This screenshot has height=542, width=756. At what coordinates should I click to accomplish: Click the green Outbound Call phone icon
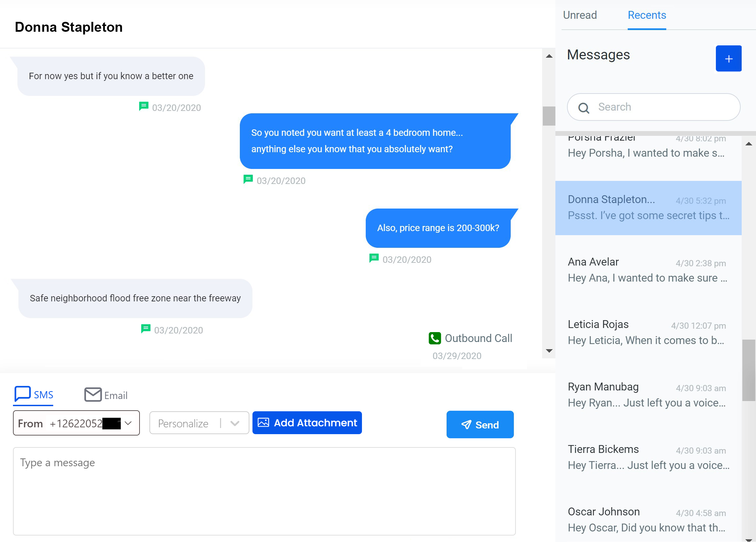coord(435,338)
